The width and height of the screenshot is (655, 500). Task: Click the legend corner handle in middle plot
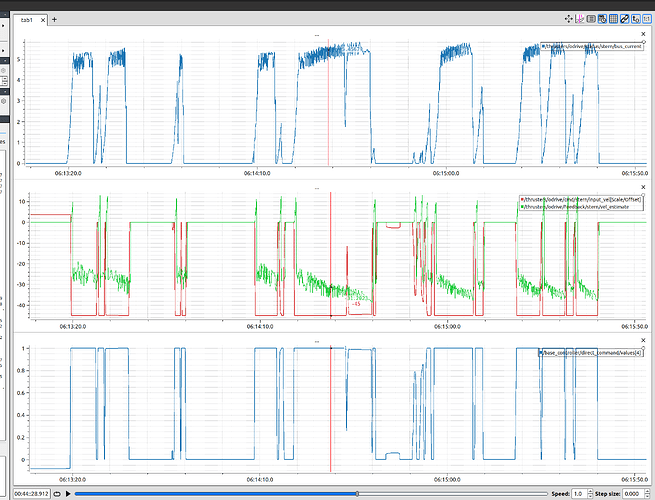643,195
